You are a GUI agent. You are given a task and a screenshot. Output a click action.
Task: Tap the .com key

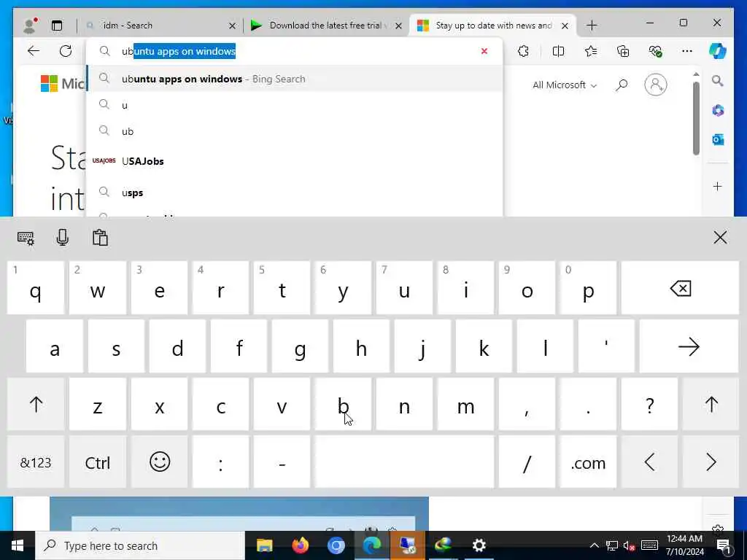pos(588,462)
